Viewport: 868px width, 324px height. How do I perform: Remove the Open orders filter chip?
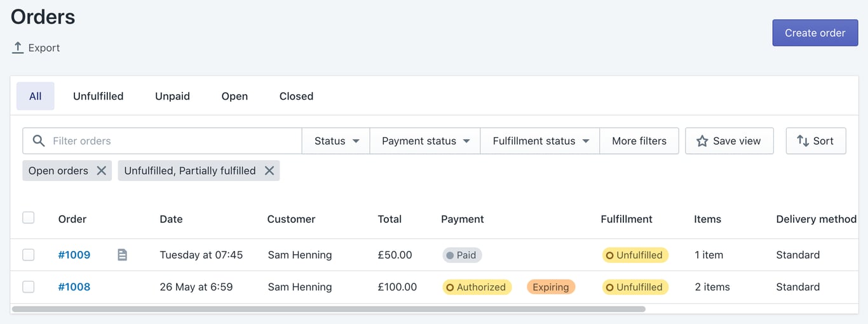tap(101, 171)
